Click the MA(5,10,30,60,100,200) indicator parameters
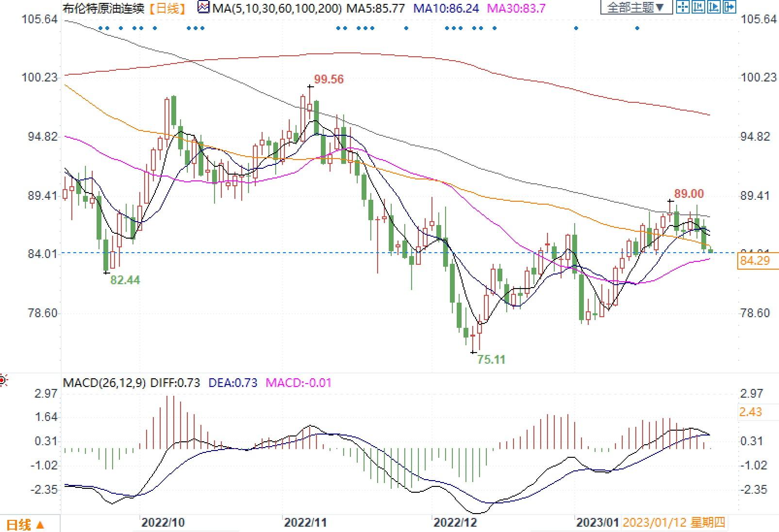 (x=277, y=8)
